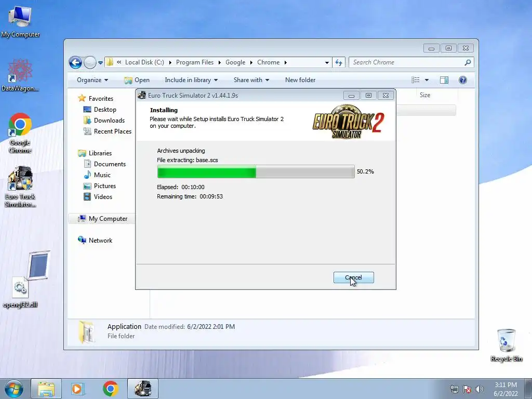Click New folder in Explorer toolbar
Viewport: 532px width, 399px height.
300,80
